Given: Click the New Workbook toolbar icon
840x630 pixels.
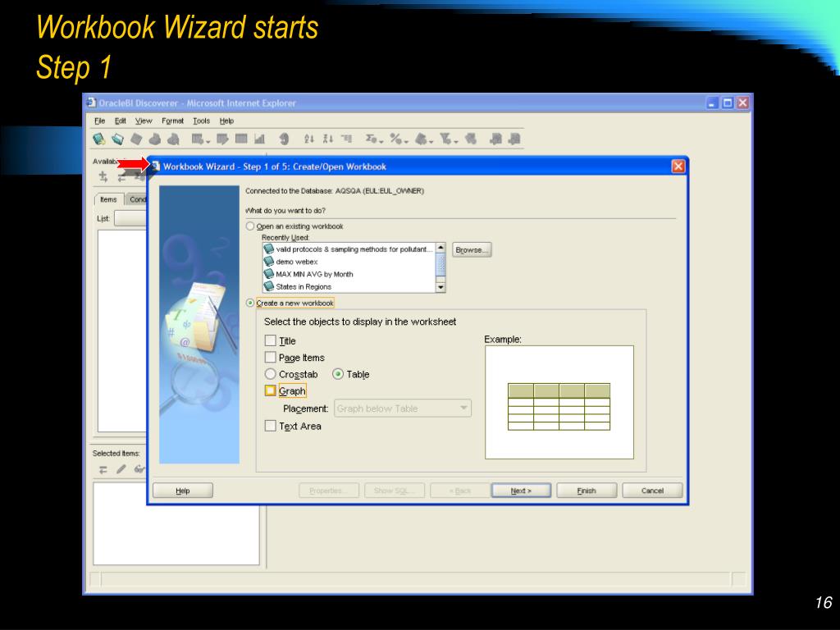Looking at the screenshot, I should coord(99,139).
